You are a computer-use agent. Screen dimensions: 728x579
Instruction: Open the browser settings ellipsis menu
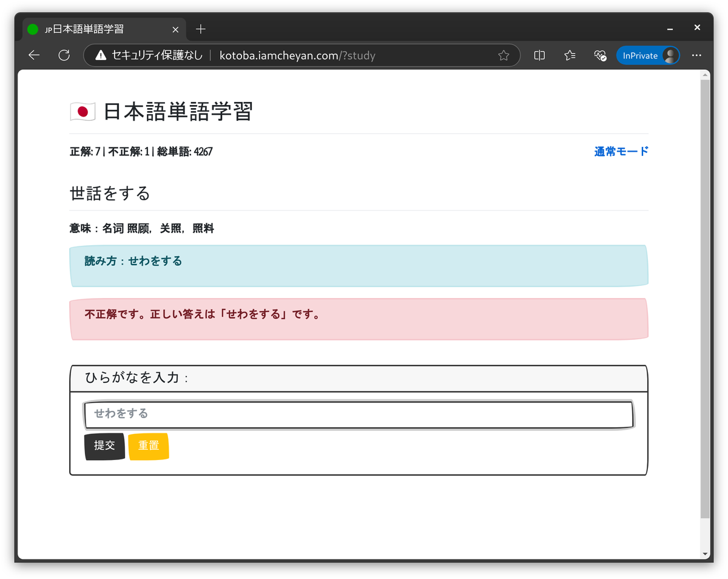click(x=696, y=55)
